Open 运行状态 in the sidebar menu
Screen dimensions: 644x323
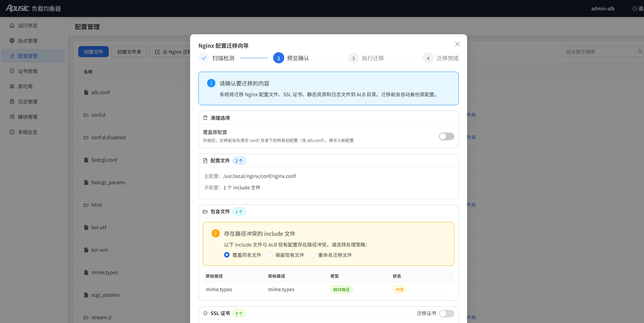[x=33, y=25]
